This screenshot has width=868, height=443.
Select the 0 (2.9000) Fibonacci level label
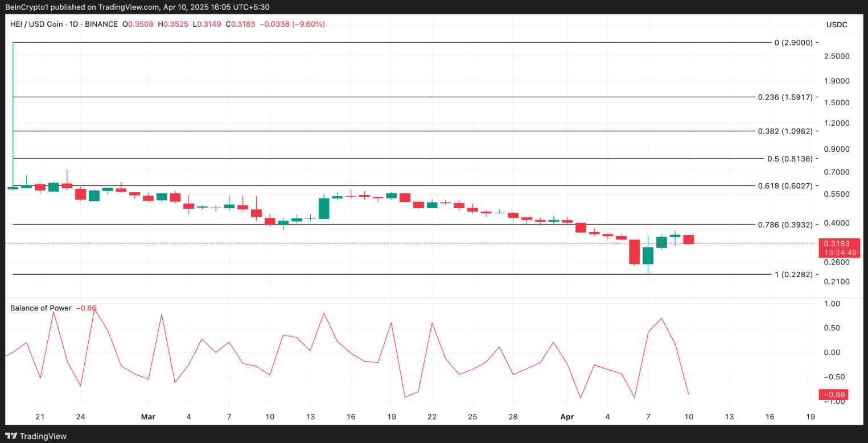point(793,43)
